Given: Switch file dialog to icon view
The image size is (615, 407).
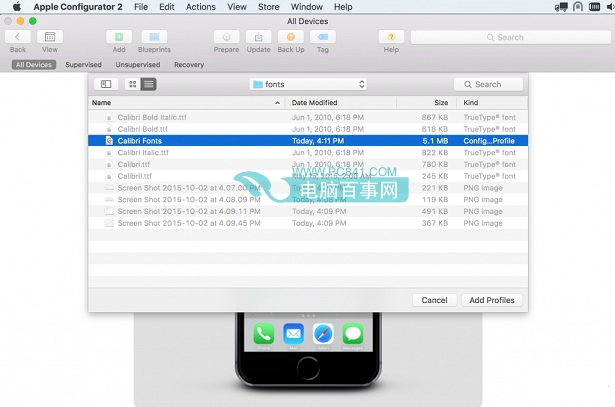Looking at the screenshot, I should [133, 84].
